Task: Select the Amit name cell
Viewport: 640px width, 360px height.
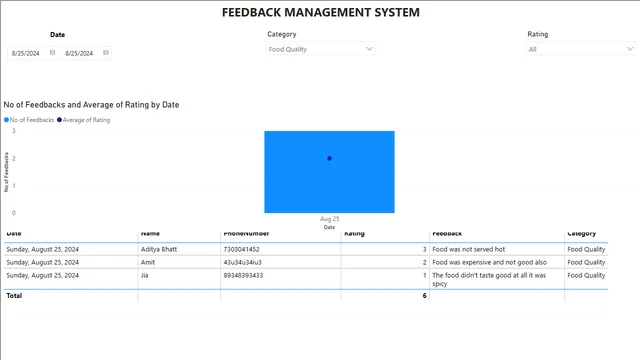Action: pyautogui.click(x=148, y=262)
